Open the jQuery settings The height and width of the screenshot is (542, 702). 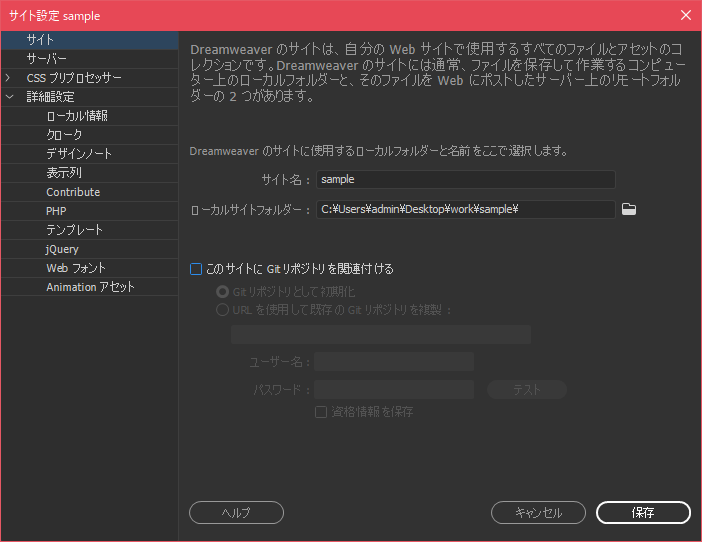[90, 249]
